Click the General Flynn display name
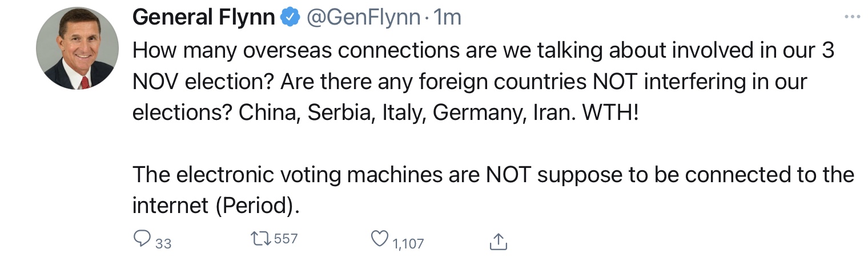 coord(204,18)
